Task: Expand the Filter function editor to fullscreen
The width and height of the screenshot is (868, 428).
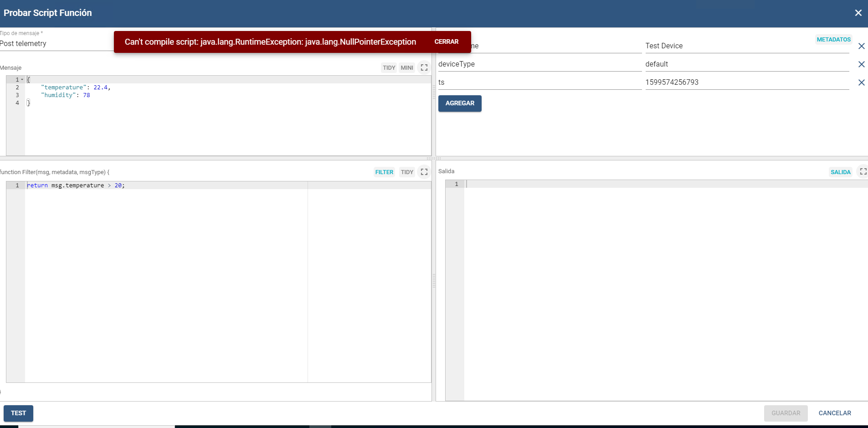Action: pos(424,172)
